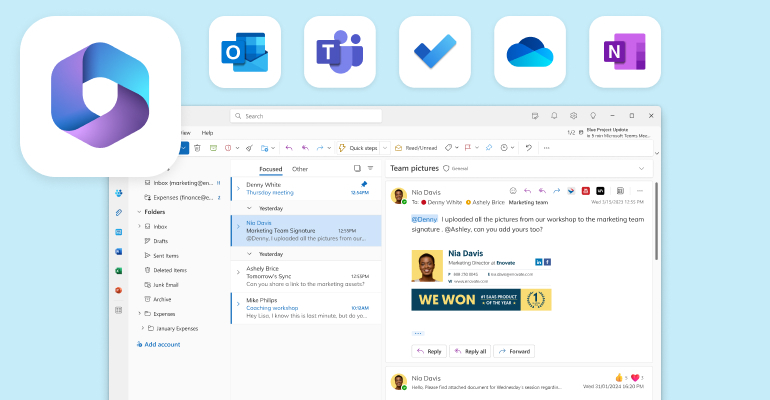Open more message actions ellipsis in header
The width and height of the screenshot is (770, 400).
639,190
